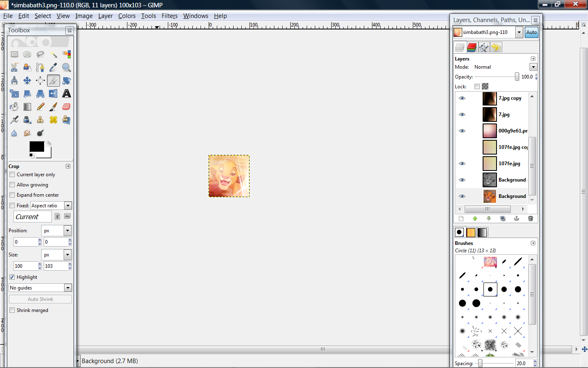Screen dimensions: 588x368
Task: Hide the 7.jpg copy layer
Action: point(462,98)
